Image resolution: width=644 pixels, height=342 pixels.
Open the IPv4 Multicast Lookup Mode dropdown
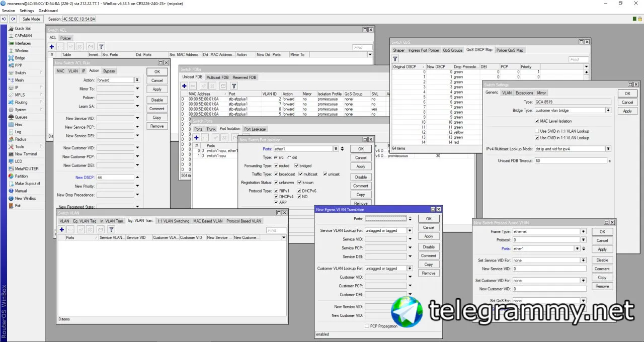coord(608,149)
